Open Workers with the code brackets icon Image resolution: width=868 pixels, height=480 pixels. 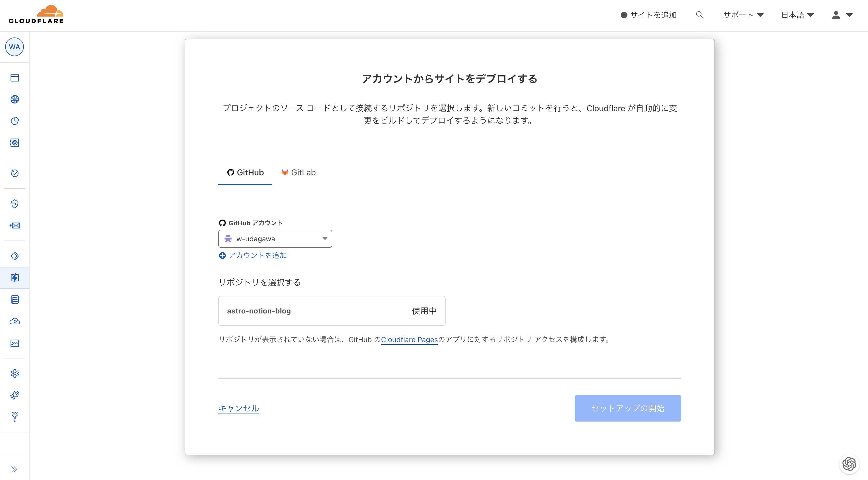15,256
